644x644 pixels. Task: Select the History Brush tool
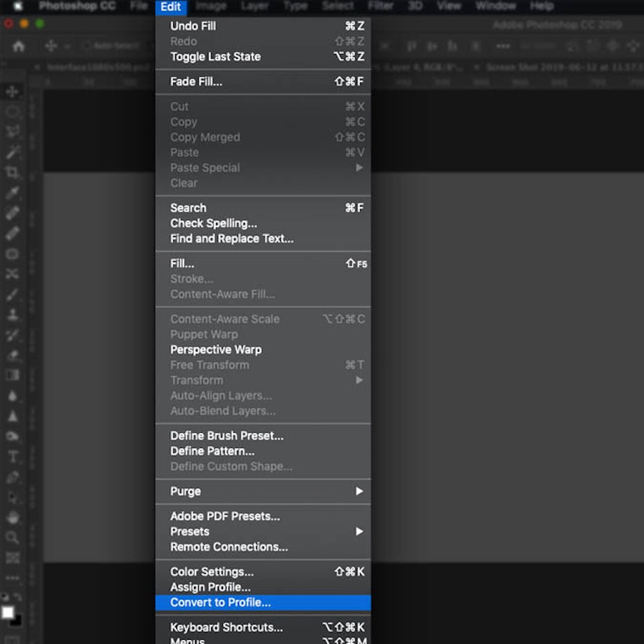(x=12, y=334)
